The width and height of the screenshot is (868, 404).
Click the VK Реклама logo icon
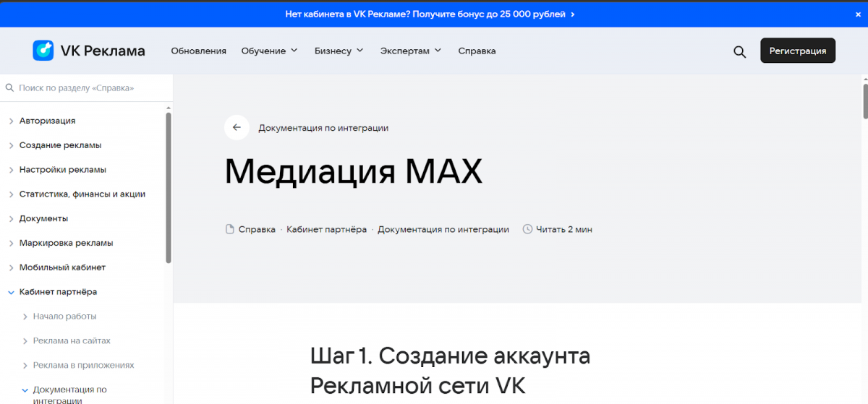point(43,51)
